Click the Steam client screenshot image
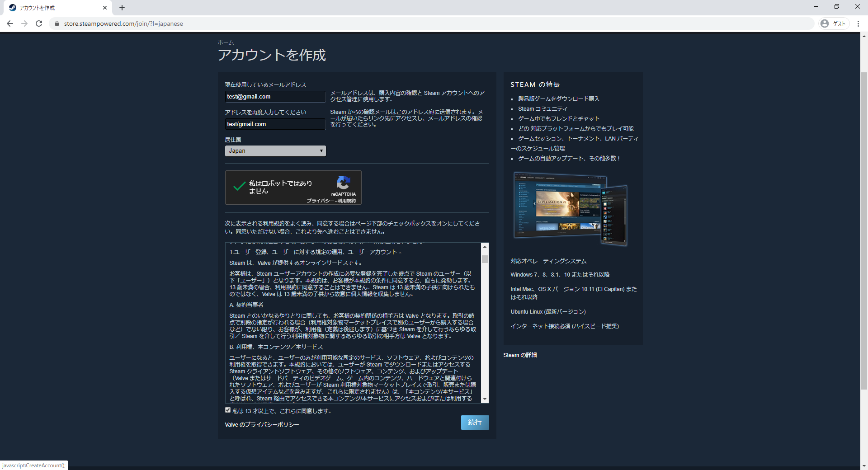 click(570, 209)
